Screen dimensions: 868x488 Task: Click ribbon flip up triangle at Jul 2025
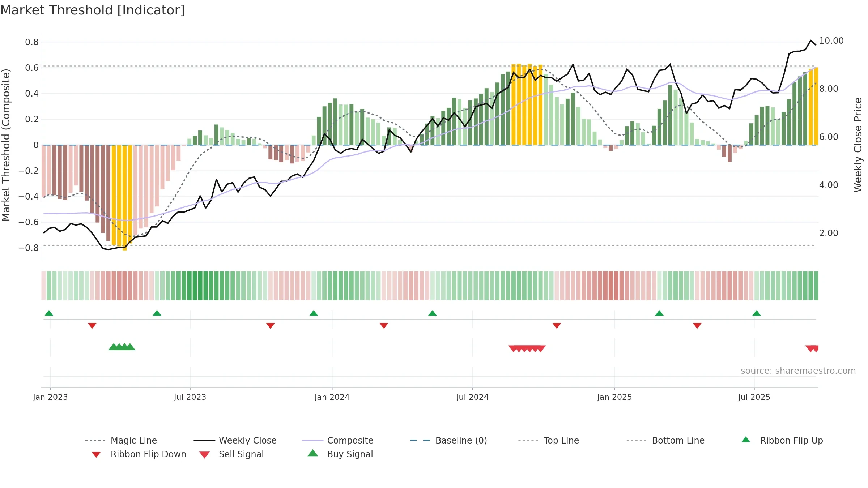(757, 313)
